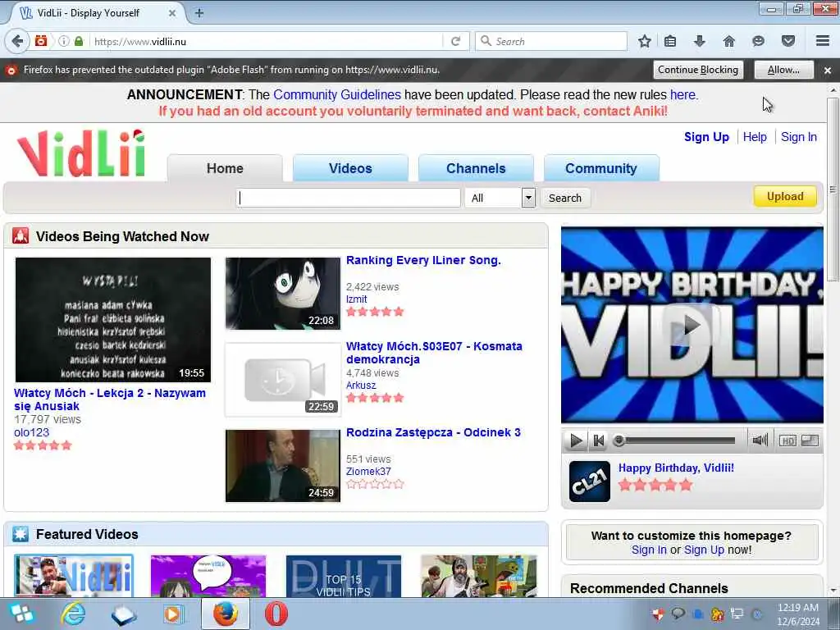
Task: Switch to the Community tab
Action: [601, 168]
